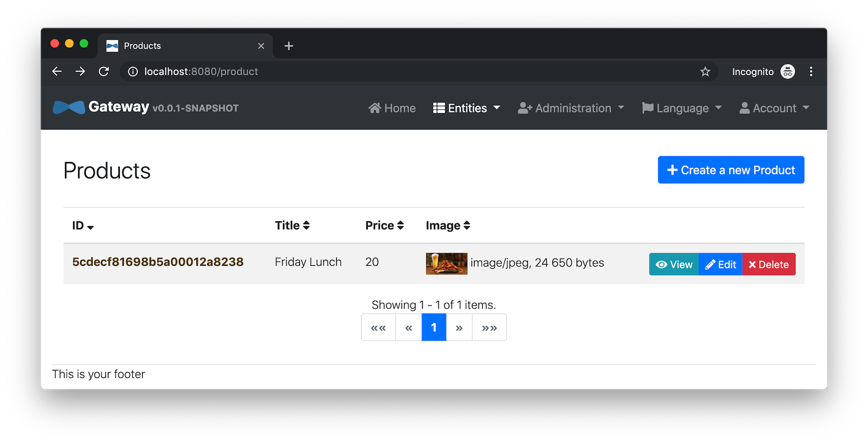This screenshot has width=868, height=443.
Task: Click the Gateway bow-tie logo icon
Action: click(x=69, y=107)
